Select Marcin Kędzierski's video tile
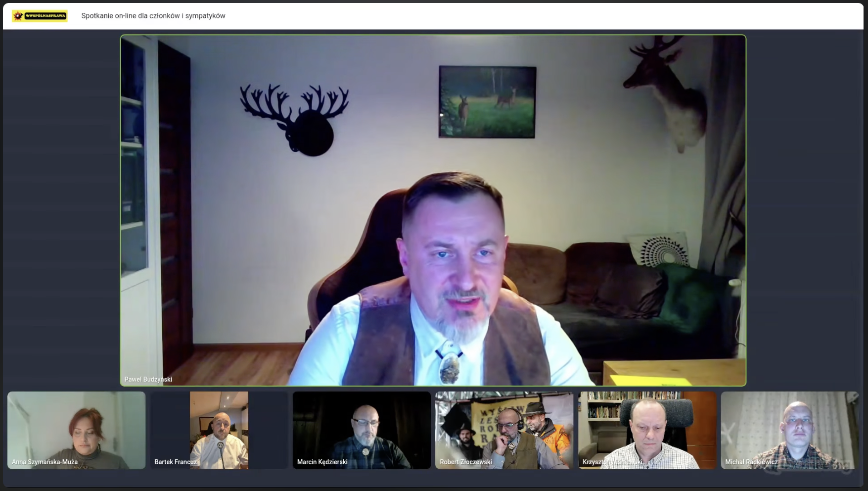Screen dimensions: 868x491 [362, 426]
